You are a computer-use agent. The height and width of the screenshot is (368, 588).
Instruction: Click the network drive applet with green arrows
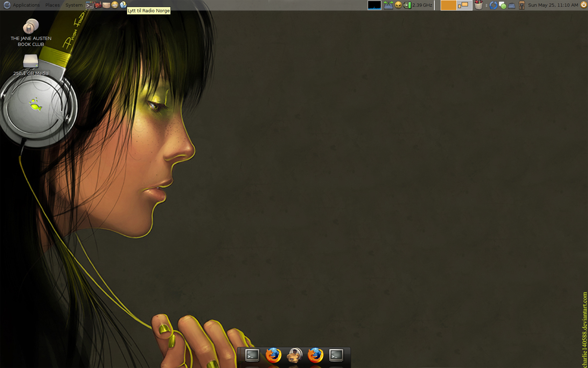pyautogui.click(x=388, y=5)
